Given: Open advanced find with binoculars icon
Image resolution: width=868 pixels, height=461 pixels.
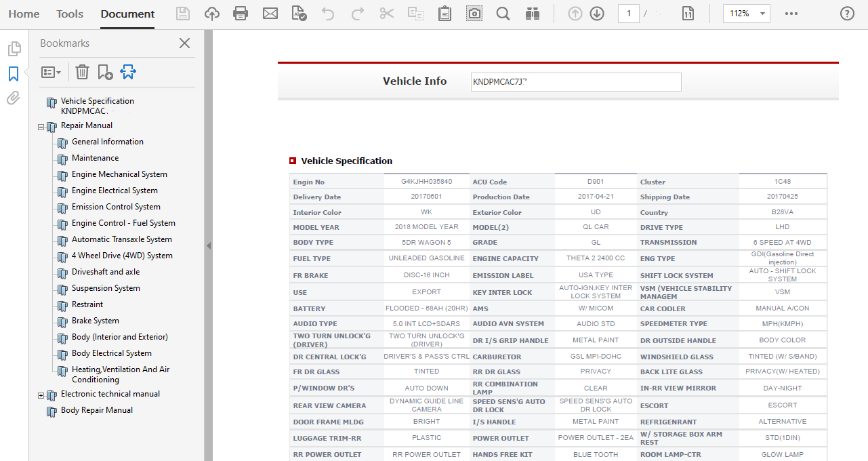Looking at the screenshot, I should click(x=533, y=14).
